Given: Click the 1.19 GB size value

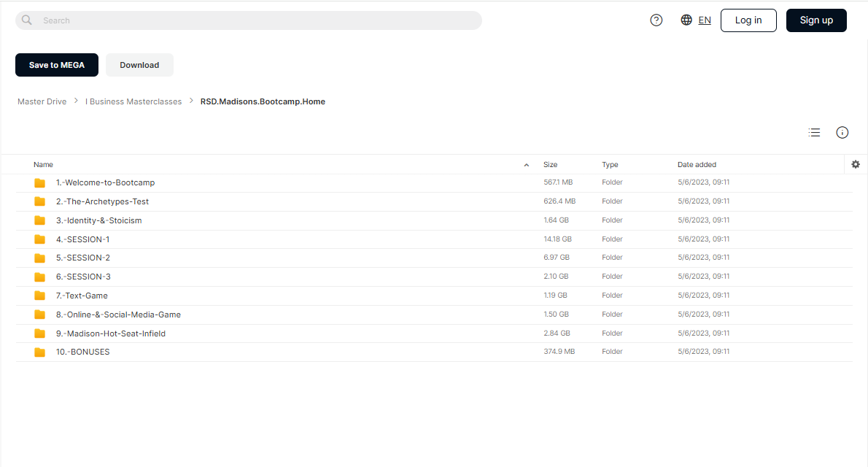Looking at the screenshot, I should click(555, 296).
